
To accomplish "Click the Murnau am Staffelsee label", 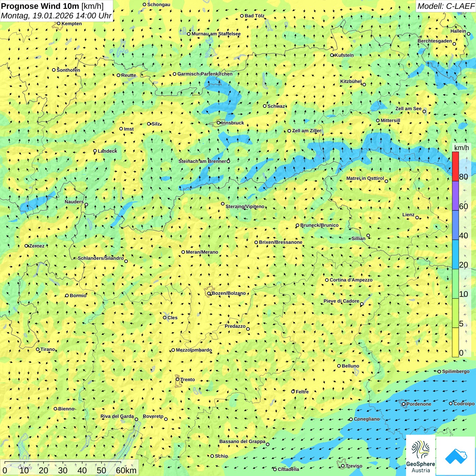I will (216, 34).
